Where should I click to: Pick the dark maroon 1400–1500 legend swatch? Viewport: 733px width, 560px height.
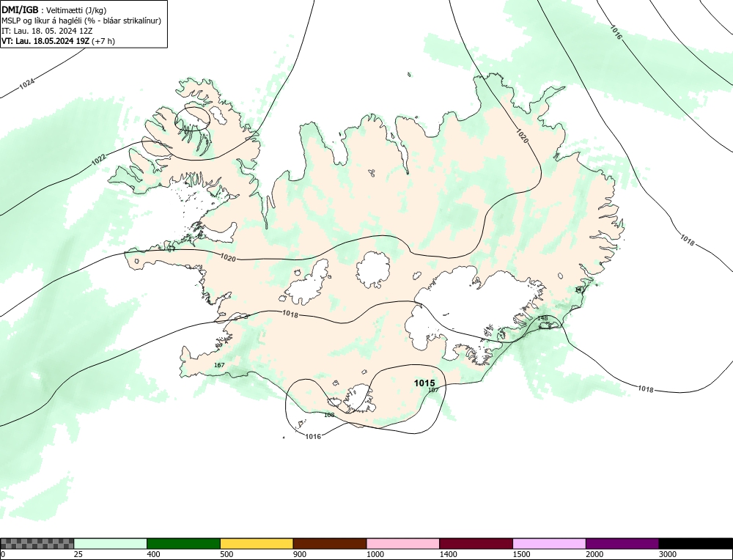point(476,543)
